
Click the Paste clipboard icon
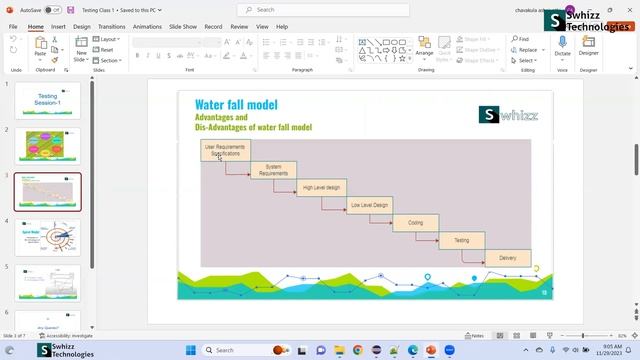coord(40,42)
